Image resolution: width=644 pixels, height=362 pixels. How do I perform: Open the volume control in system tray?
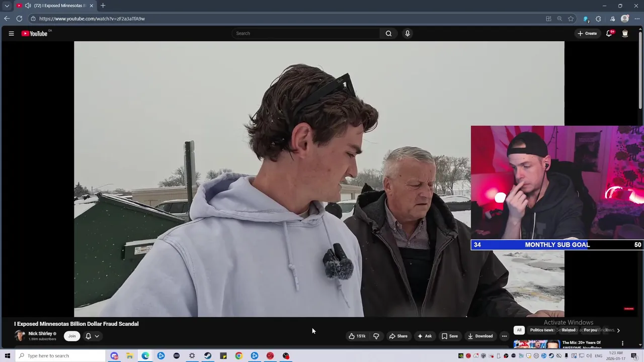click(589, 356)
